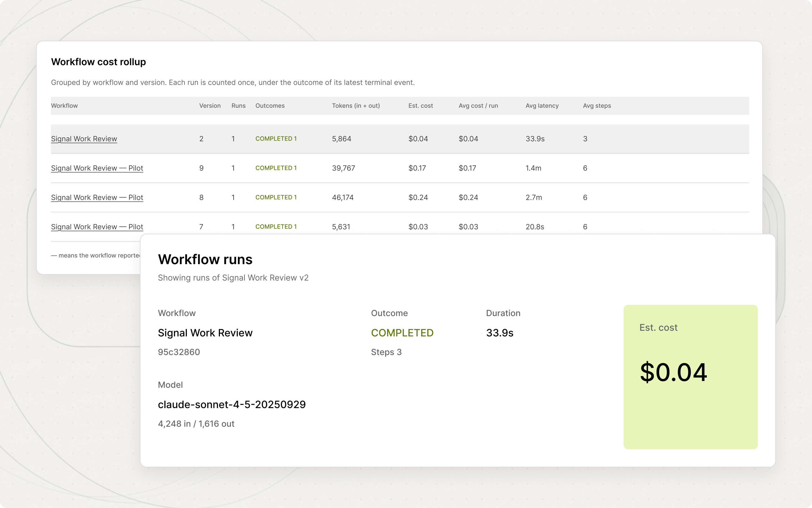The height and width of the screenshot is (508, 812).
Task: Open the Signal Work Review — Pilot version 7 link
Action: click(97, 227)
